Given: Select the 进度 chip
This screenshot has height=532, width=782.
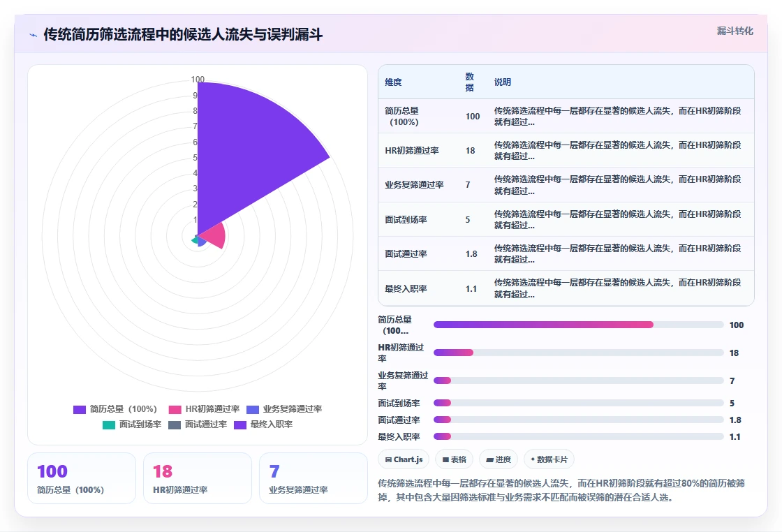Looking at the screenshot, I should [499, 459].
